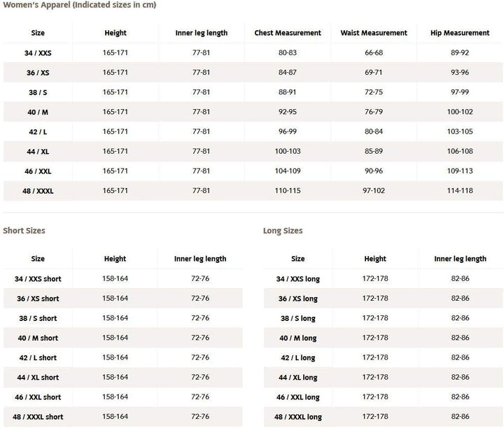Click the 110-115 chest measurement value
The width and height of the screenshot is (504, 428).
click(288, 191)
